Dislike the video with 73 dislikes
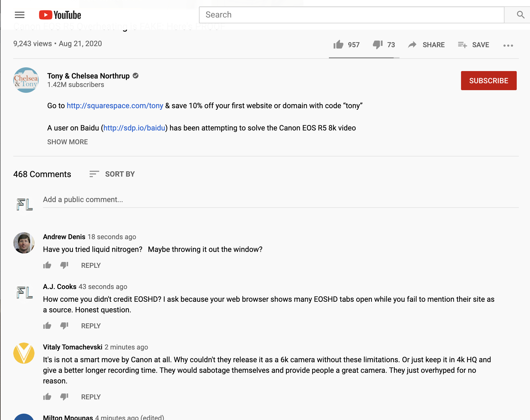 pos(384,45)
